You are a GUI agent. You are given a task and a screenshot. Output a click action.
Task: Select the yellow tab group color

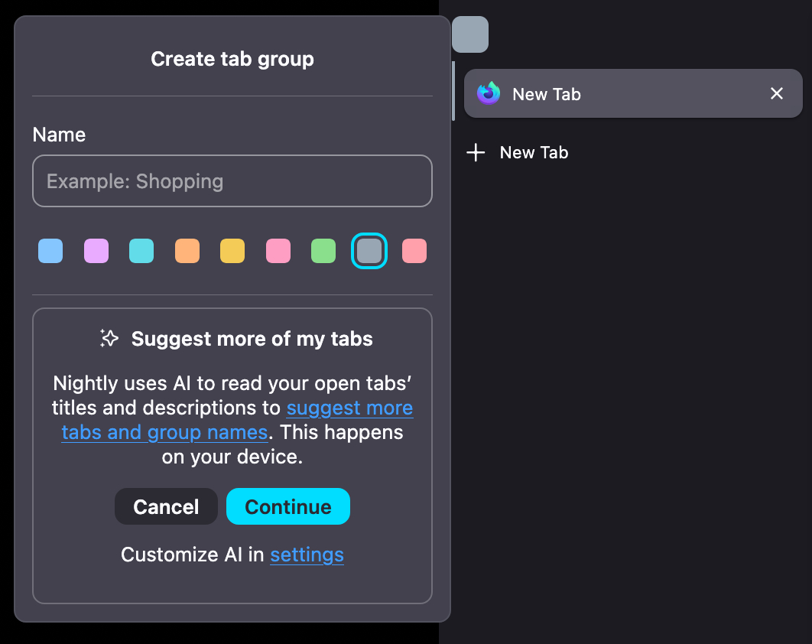232,251
